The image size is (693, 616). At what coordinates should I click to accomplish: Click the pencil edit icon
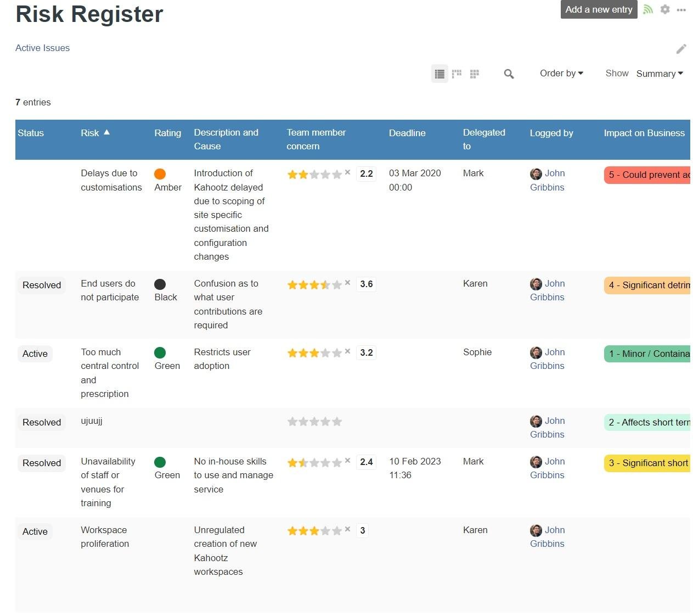click(x=681, y=49)
